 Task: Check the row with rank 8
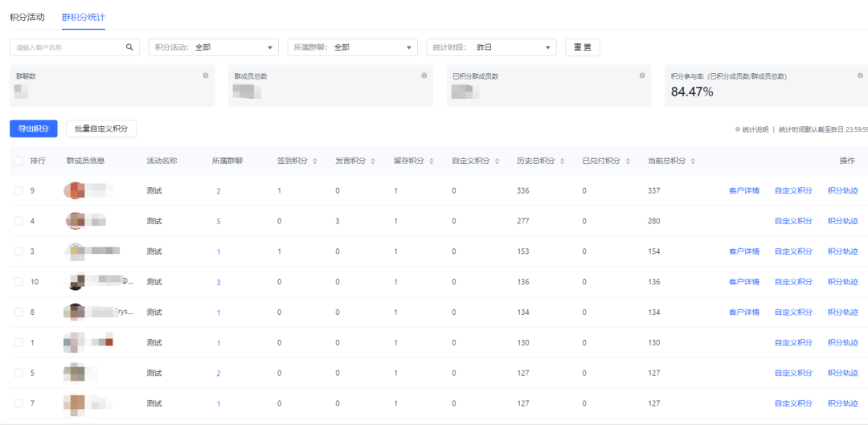click(x=18, y=312)
